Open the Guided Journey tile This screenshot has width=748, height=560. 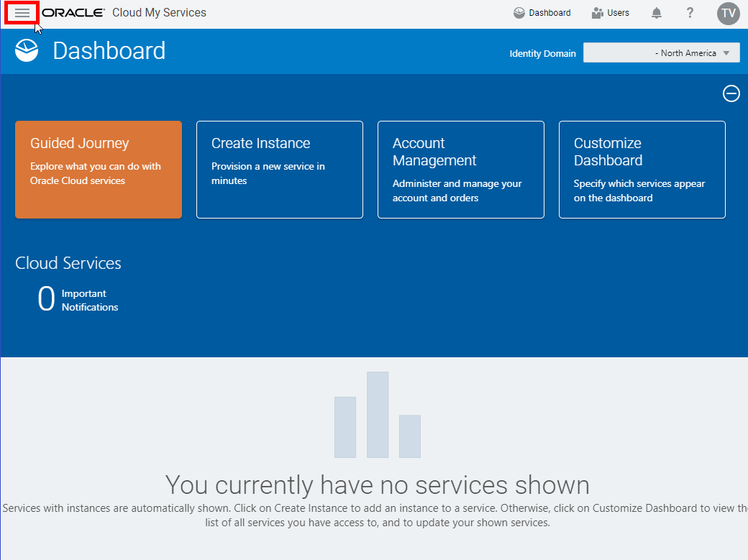(98, 170)
